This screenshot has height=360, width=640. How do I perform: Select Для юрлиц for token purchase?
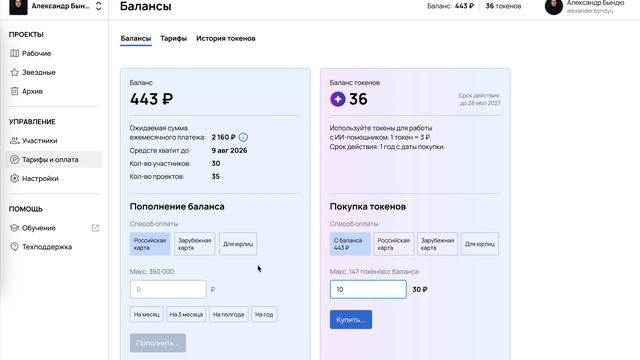(480, 244)
